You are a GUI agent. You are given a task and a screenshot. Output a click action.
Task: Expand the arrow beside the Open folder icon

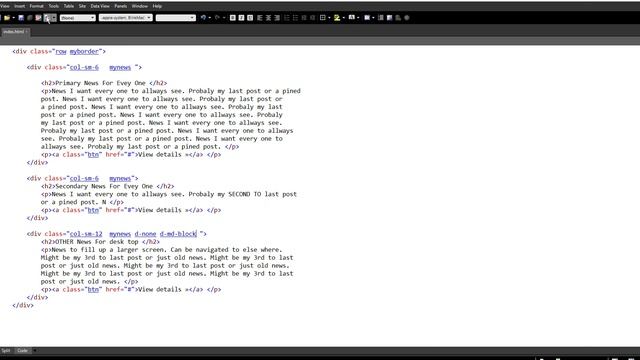point(13,18)
